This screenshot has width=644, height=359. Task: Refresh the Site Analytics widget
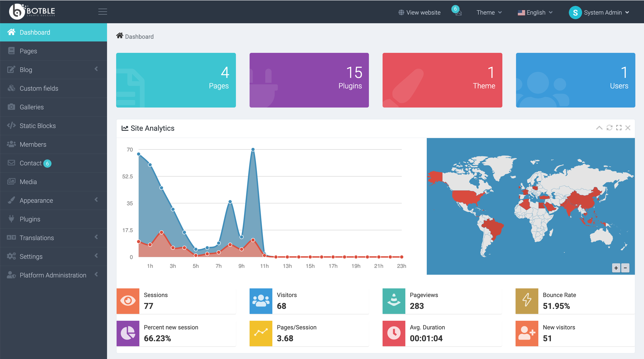tap(609, 128)
